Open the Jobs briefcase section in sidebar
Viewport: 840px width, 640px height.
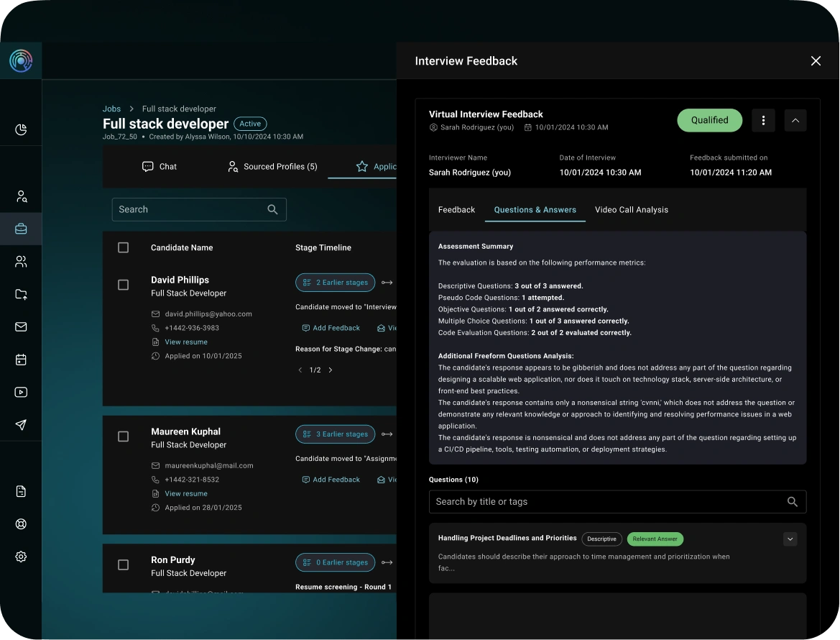click(x=21, y=229)
